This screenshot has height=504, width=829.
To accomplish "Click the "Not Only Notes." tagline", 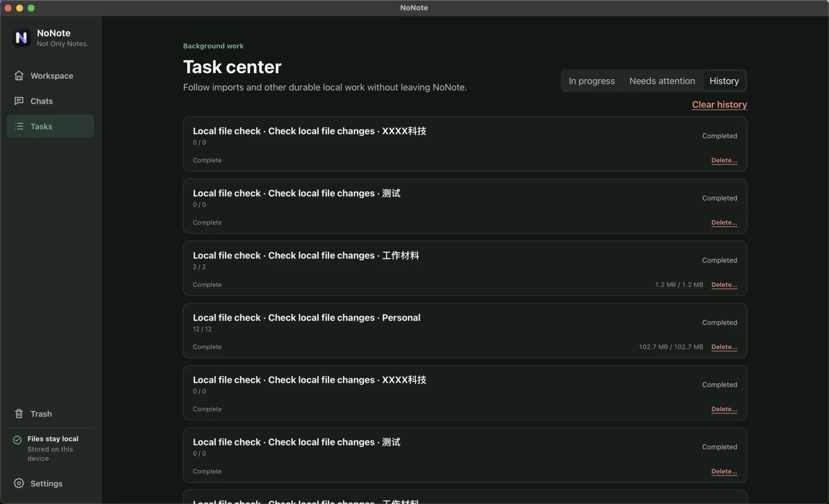I will tap(63, 44).
